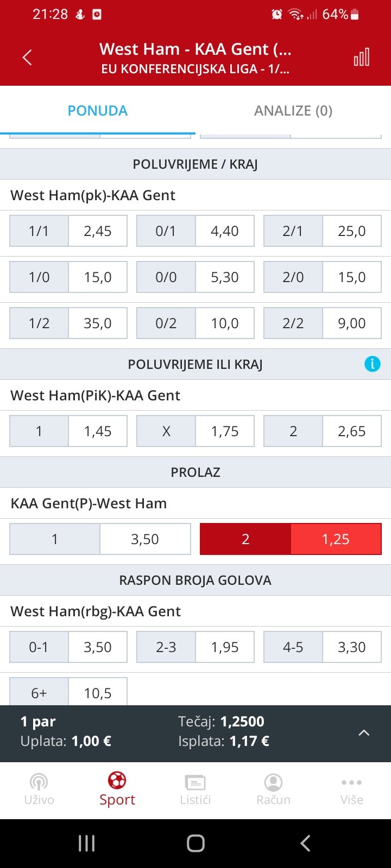Expand the truncated West Ham - KAA Gent header title
Image resolution: width=391 pixels, height=868 pixels.
pos(195,49)
